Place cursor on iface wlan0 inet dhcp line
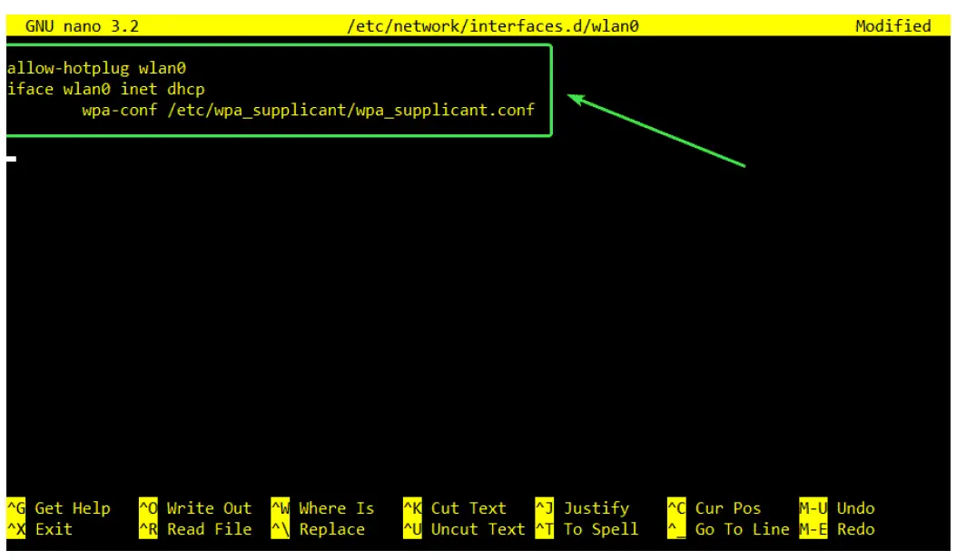Image resolution: width=956 pixels, height=560 pixels. pos(106,89)
